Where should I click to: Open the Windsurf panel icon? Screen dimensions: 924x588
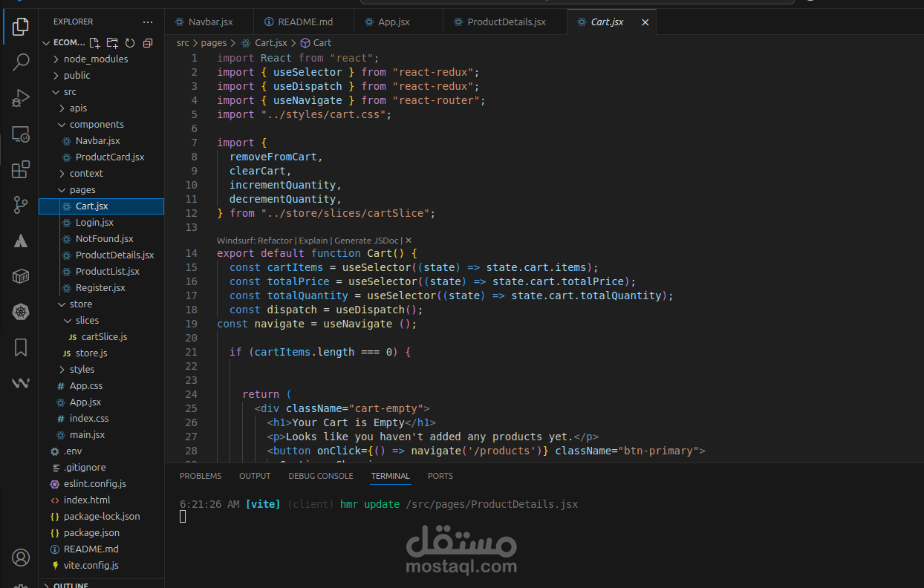[x=21, y=383]
